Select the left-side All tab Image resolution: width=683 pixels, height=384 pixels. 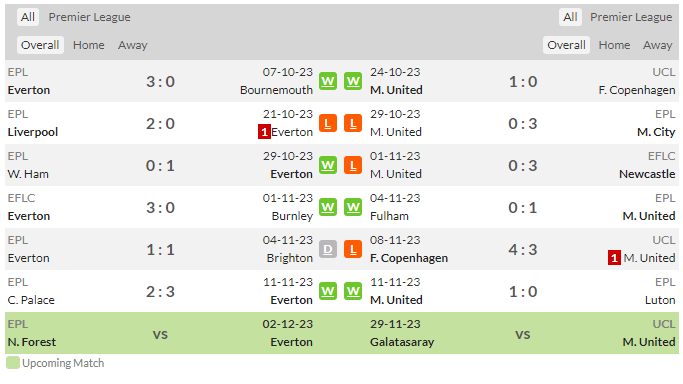[x=28, y=17]
